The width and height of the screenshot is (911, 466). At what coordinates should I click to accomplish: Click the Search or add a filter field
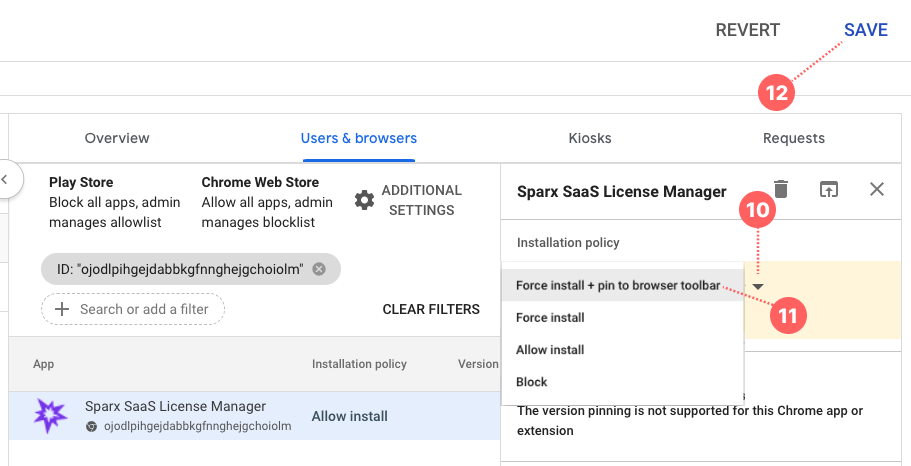pos(144,309)
